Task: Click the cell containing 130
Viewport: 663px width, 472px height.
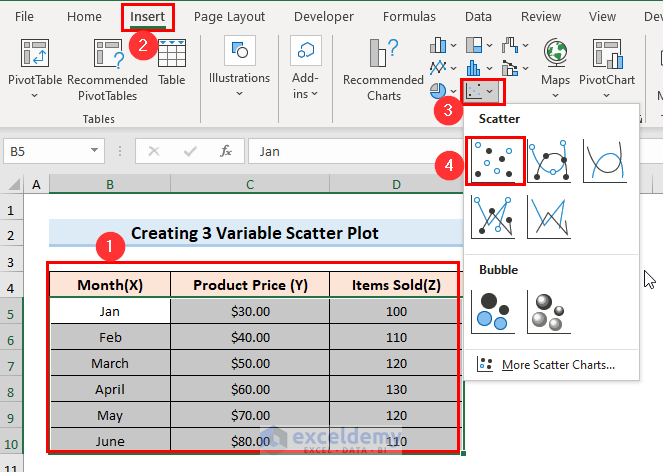Action: click(x=396, y=389)
